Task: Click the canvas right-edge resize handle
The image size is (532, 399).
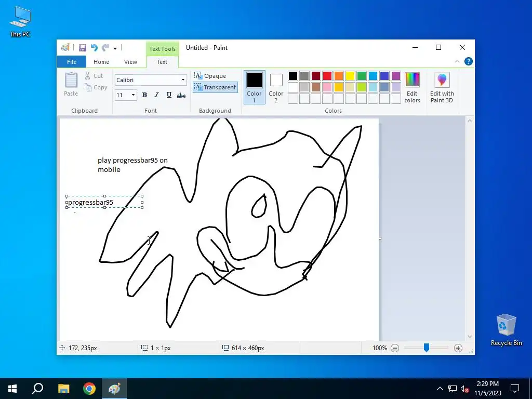Action: tap(380, 238)
